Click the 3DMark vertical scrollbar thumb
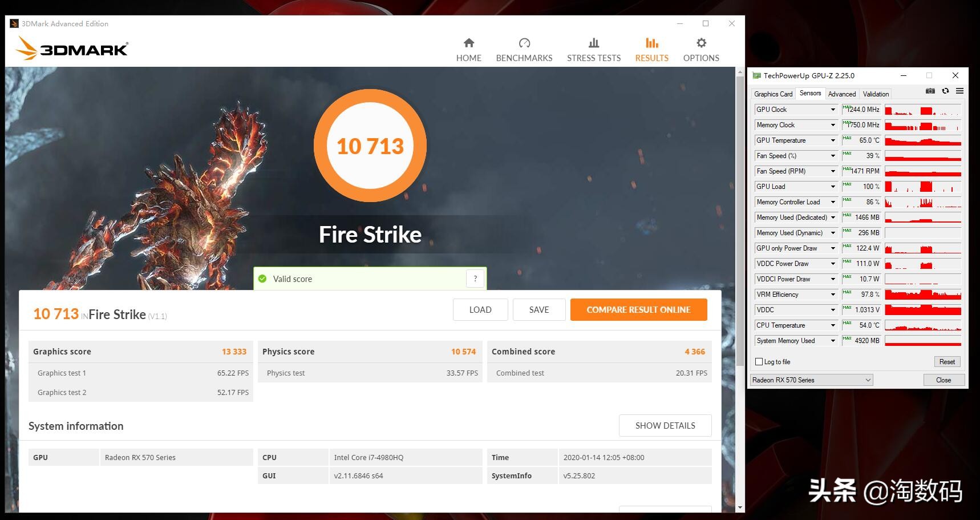 740,220
